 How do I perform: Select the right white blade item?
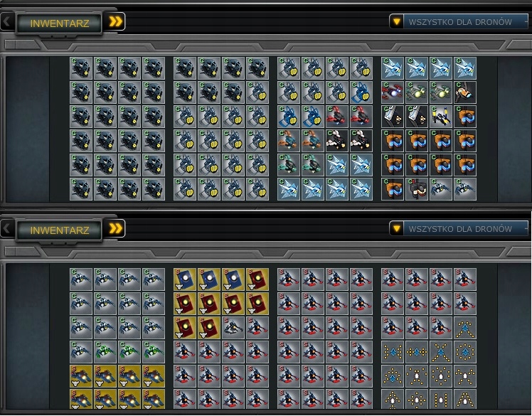pyautogui.click(x=417, y=117)
